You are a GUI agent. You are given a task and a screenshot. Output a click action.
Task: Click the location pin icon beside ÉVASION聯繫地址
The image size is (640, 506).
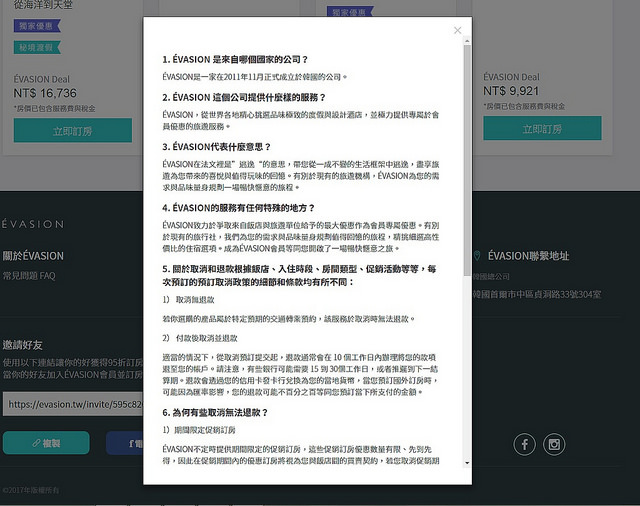pos(477,256)
